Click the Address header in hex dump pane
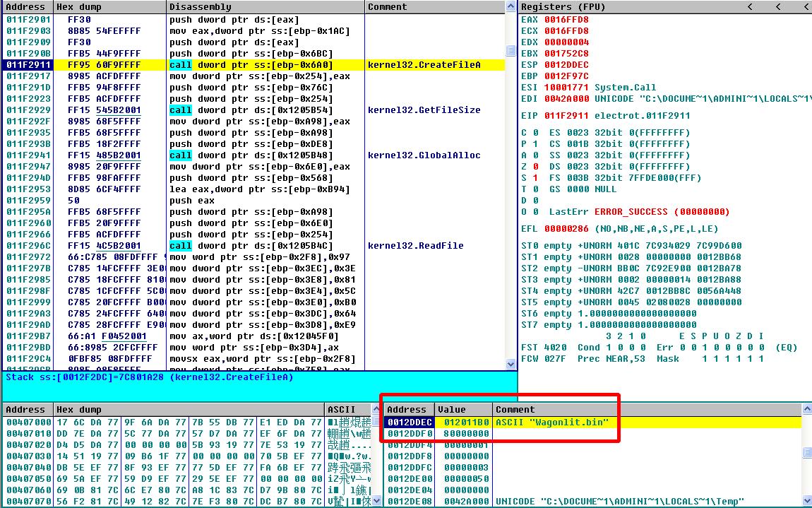 (x=28, y=410)
